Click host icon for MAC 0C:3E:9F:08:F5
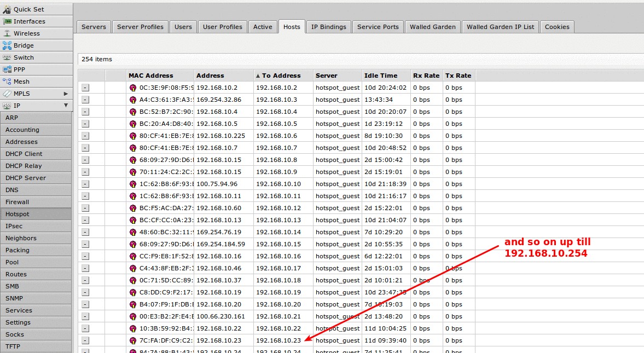This screenshot has width=644, height=353. (x=132, y=88)
